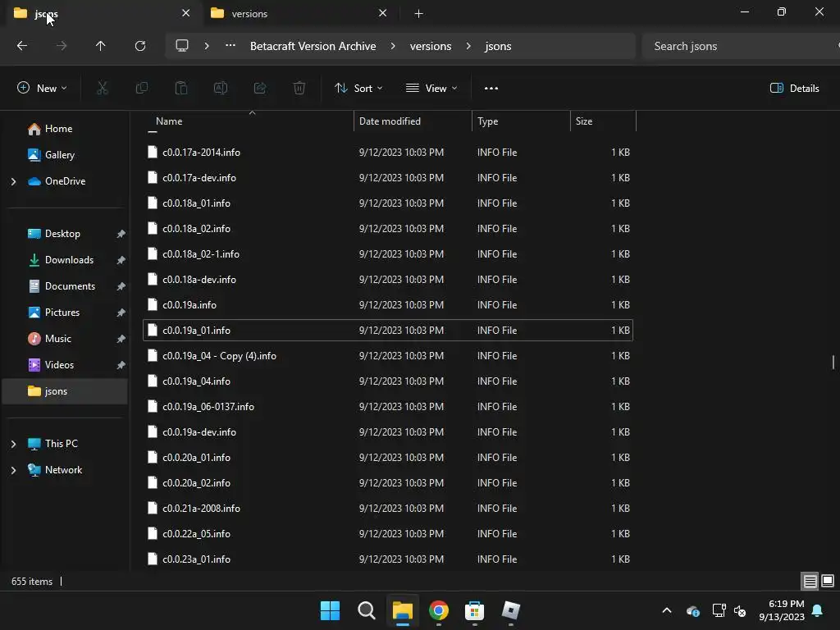The height and width of the screenshot is (630, 840).
Task: Unpin Pictures from Quick access
Action: pos(121,313)
